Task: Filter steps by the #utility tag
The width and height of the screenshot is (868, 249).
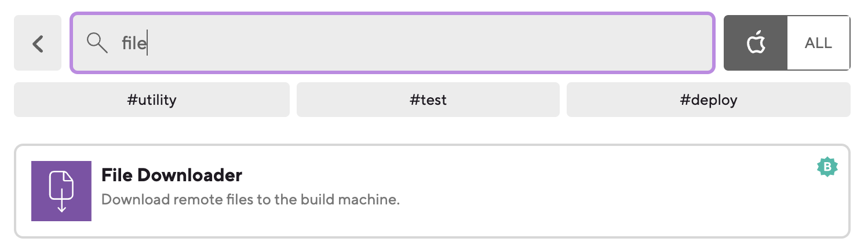Action: (152, 100)
